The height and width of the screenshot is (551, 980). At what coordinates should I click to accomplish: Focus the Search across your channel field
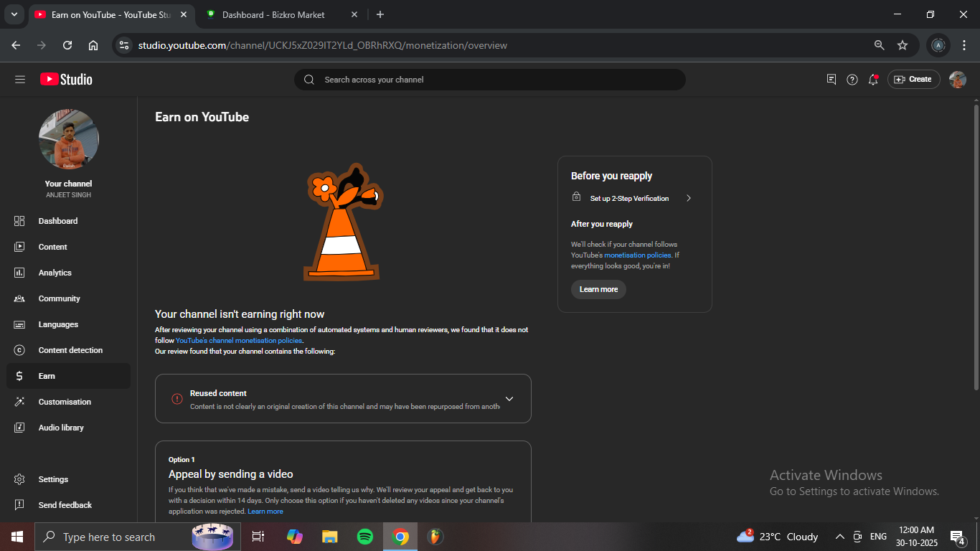click(x=489, y=80)
